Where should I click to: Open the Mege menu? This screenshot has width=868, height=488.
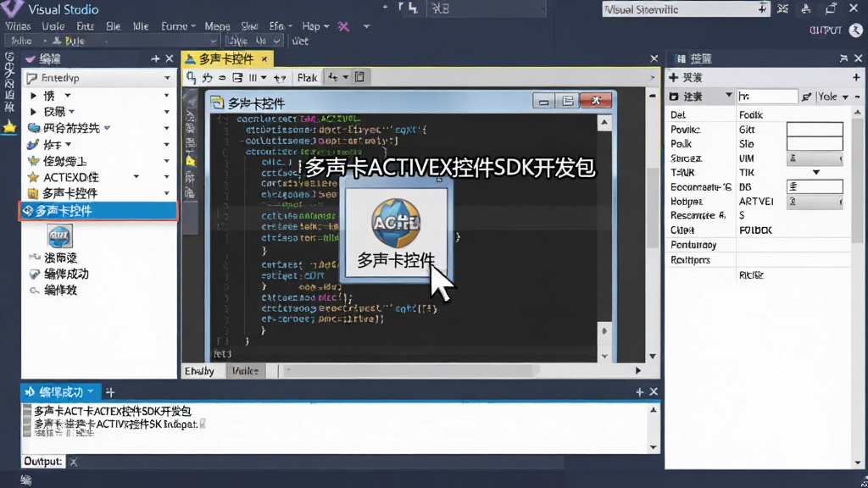217,26
